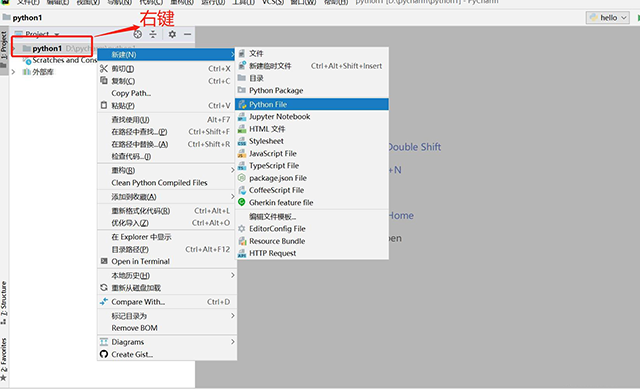Click the Project settings gear icon

[x=172, y=34]
